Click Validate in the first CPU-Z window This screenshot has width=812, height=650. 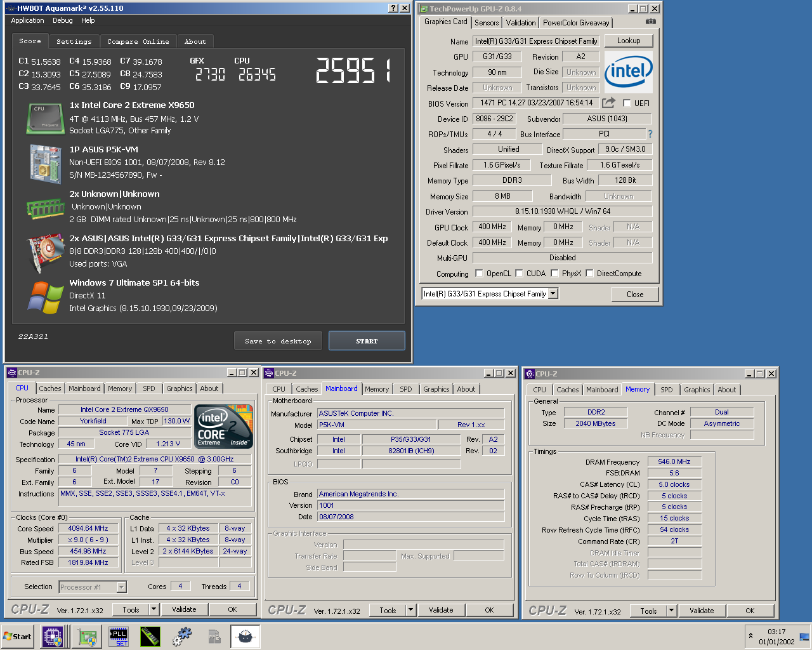click(184, 609)
